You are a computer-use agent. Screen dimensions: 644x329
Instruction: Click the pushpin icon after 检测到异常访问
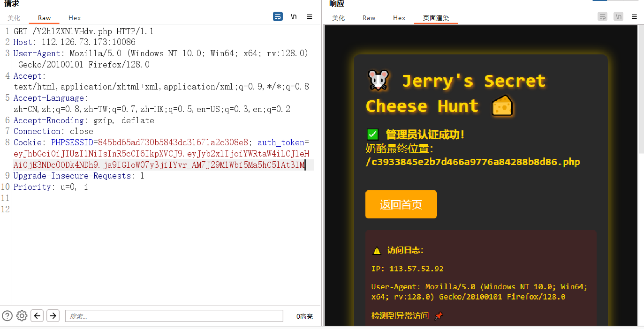tap(439, 316)
